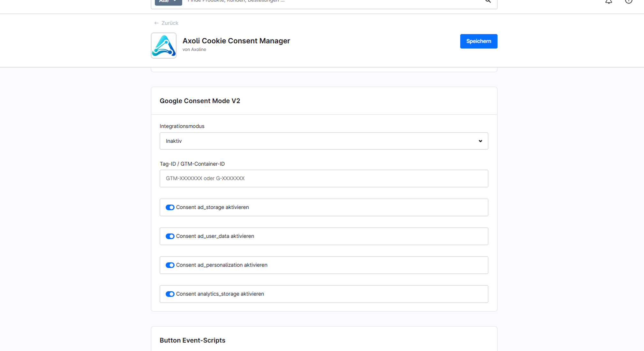Open the Integrationsmodus dropdown
Screen dimensions: 644x351
324,141
